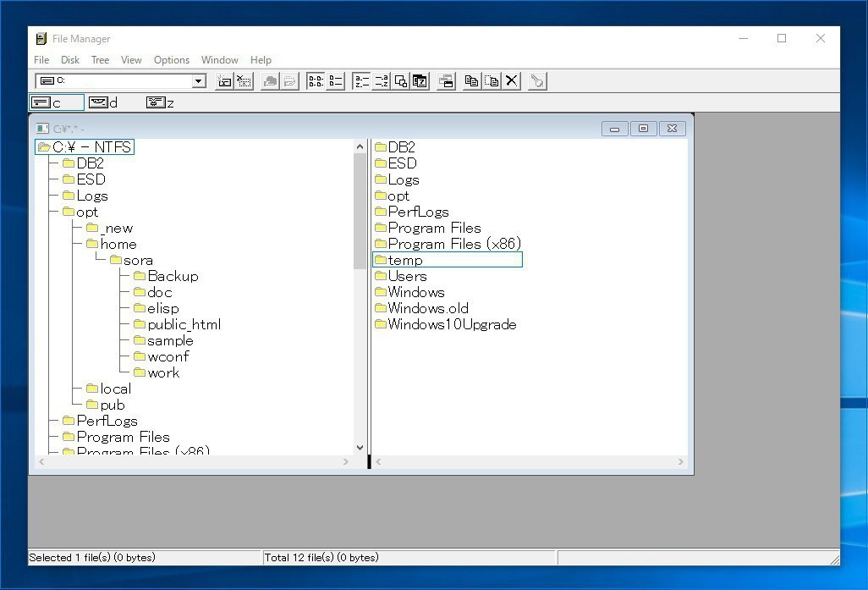Open the drive selection combo box dropdown
Viewport: 868px width, 590px height.
[x=199, y=81]
